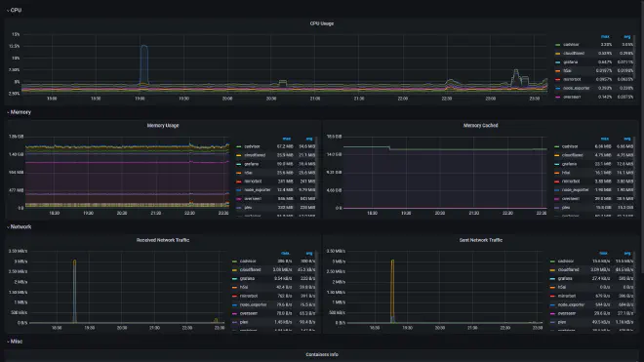The image size is (644, 362).
Task: Sort Received Network Traffic legend by avg
Action: tap(309, 253)
